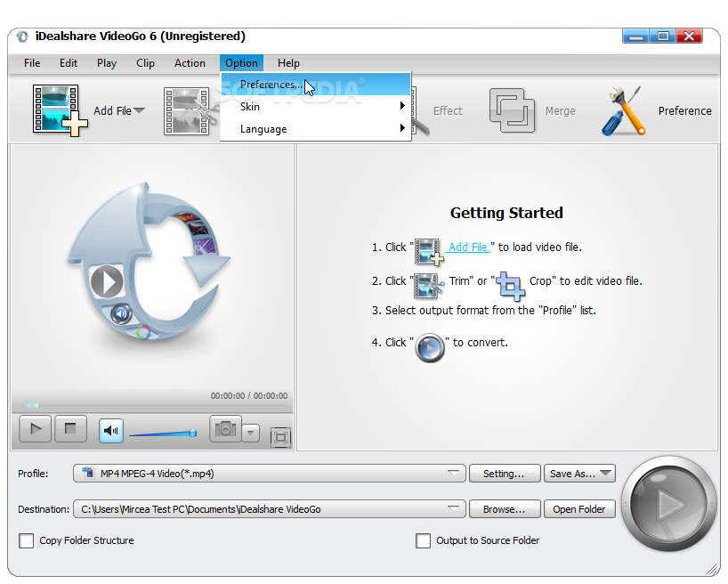This screenshot has width=728, height=584.
Task: Click the Merge overlapping squares icon
Action: tap(512, 110)
